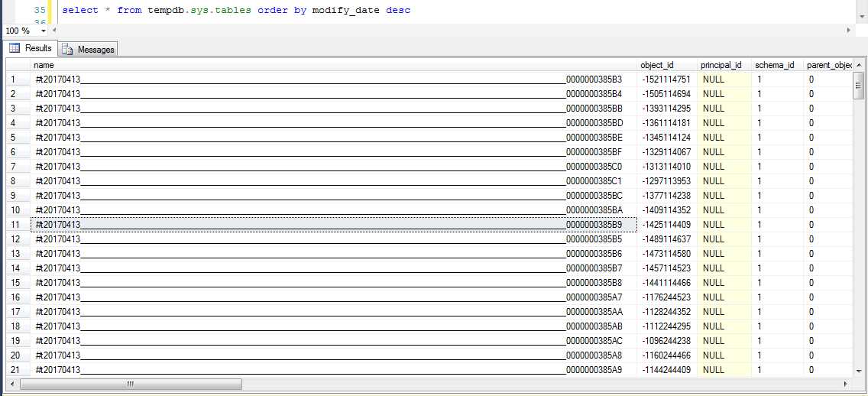Switch to the Messages tab
Image resolution: width=868 pixels, height=396 pixels.
[x=88, y=49]
